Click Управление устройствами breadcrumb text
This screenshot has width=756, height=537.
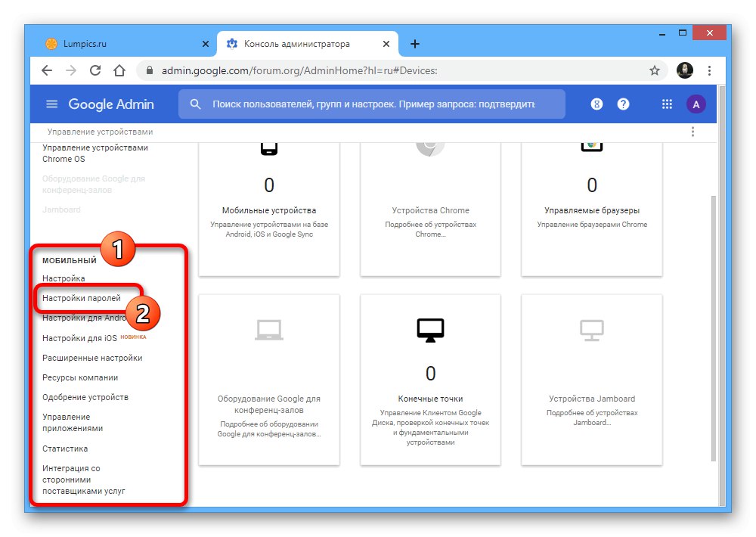click(100, 132)
